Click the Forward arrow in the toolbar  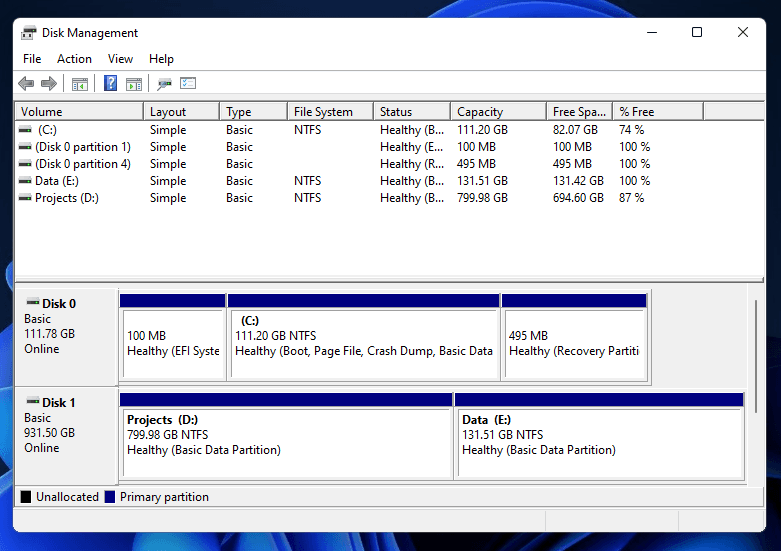[48, 84]
